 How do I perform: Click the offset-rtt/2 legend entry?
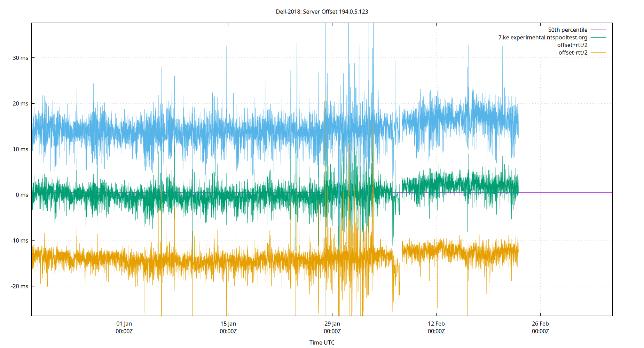pyautogui.click(x=573, y=52)
